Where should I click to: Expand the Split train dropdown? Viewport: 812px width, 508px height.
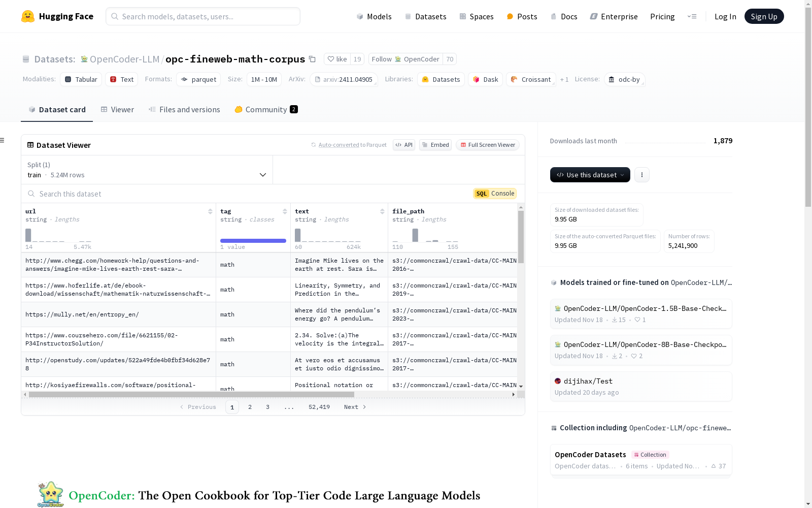pos(147,170)
